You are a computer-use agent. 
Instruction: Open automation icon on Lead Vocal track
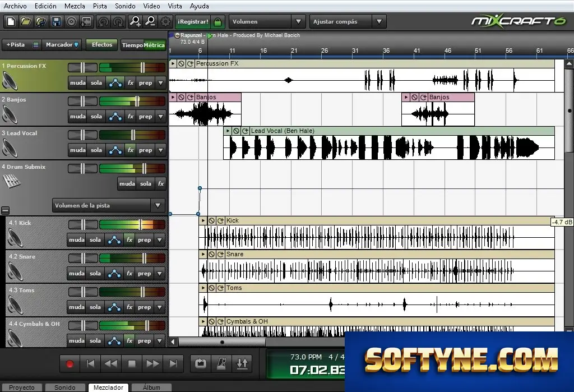[115, 150]
